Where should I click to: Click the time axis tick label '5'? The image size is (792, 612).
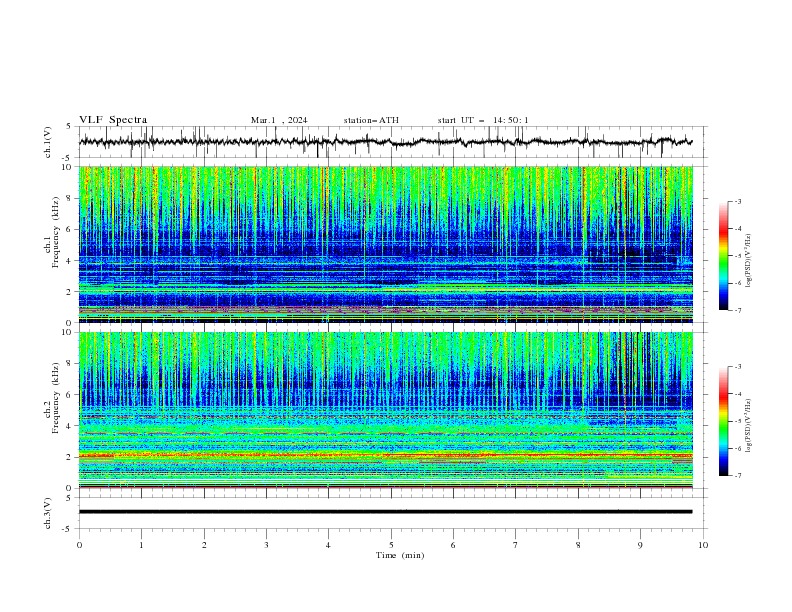391,545
